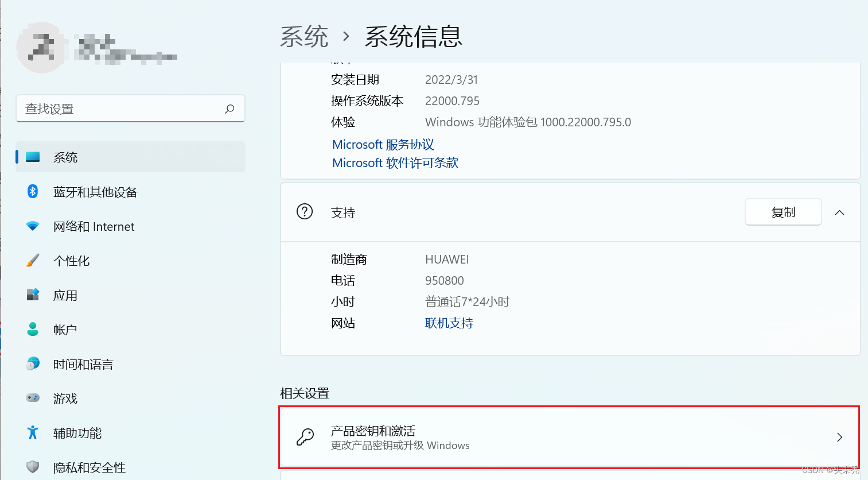This screenshot has width=868, height=480.
Task: Open 产品密钥和激活 via right chevron
Action: (839, 438)
